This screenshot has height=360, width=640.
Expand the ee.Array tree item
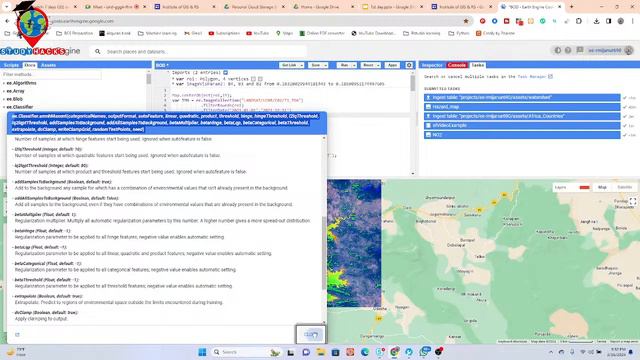(16, 91)
